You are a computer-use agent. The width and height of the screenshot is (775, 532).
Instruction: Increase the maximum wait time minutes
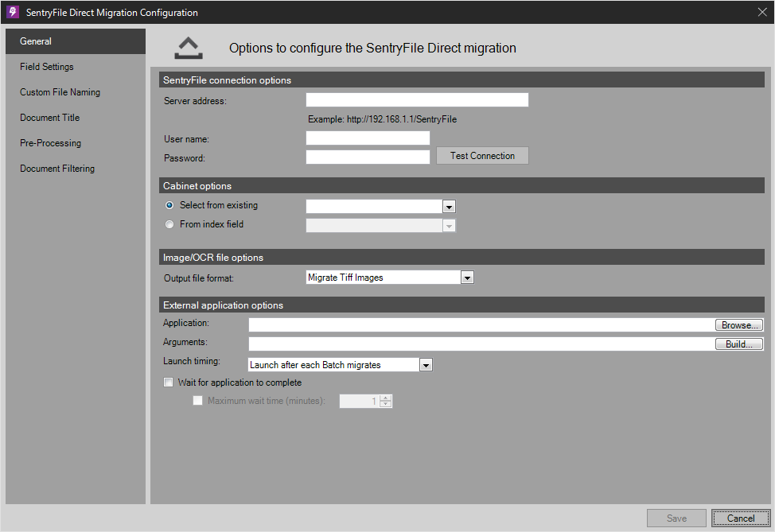coord(386,398)
